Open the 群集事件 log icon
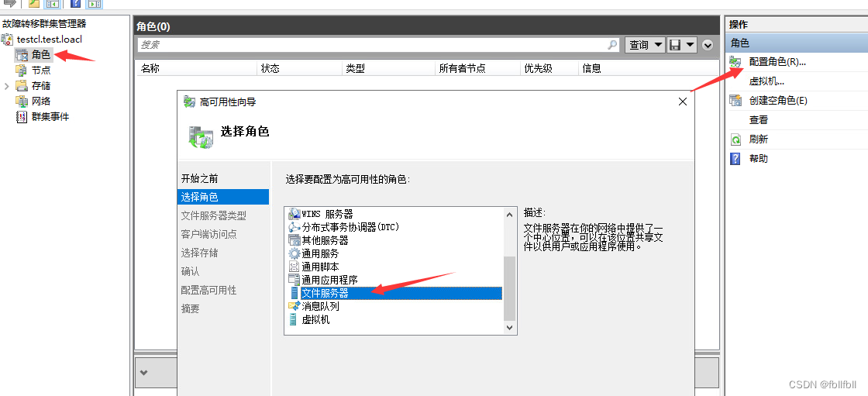 (22, 117)
